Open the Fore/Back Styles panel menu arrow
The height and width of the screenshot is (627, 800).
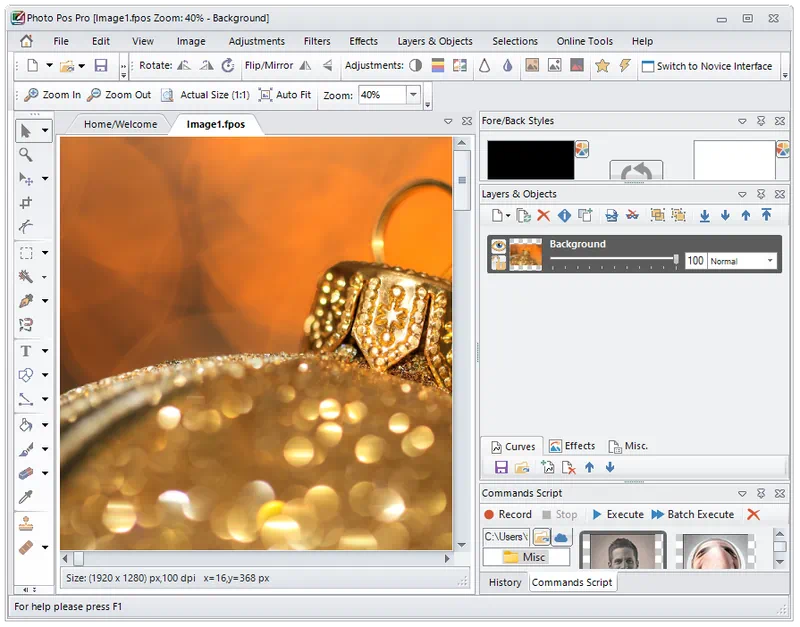pyautogui.click(x=742, y=121)
